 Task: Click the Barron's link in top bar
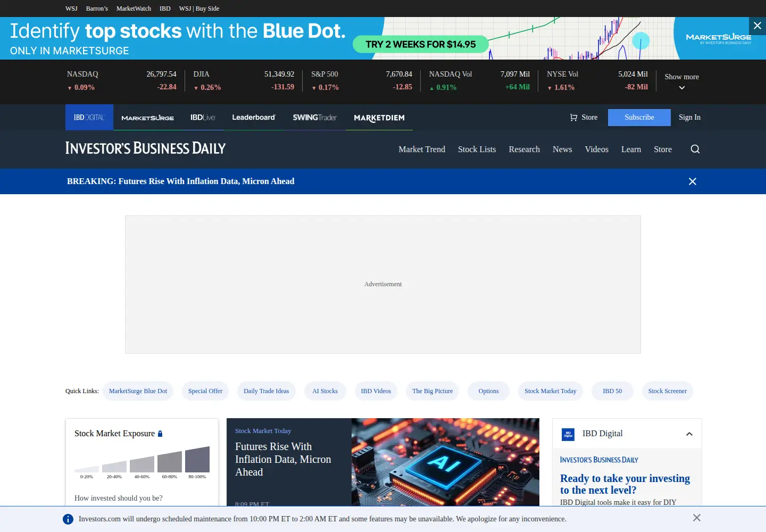97,9
